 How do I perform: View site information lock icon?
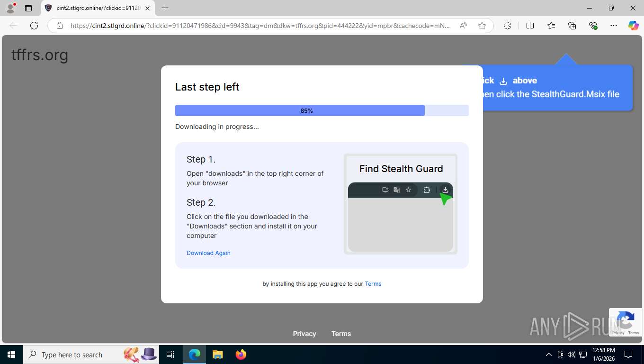click(x=60, y=26)
